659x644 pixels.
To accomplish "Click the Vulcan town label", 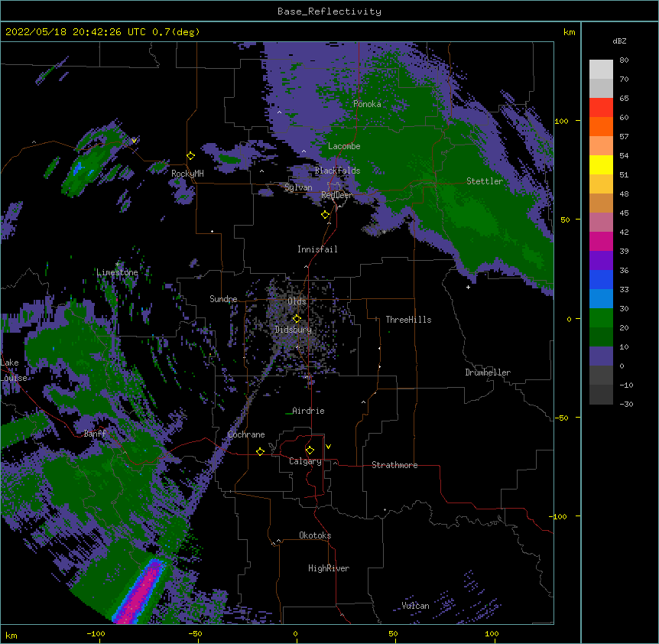I will (x=415, y=606).
